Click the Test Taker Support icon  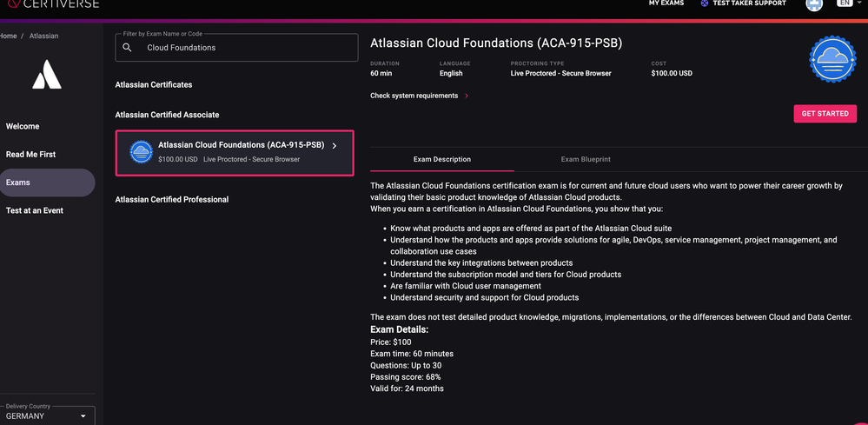pyautogui.click(x=704, y=3)
